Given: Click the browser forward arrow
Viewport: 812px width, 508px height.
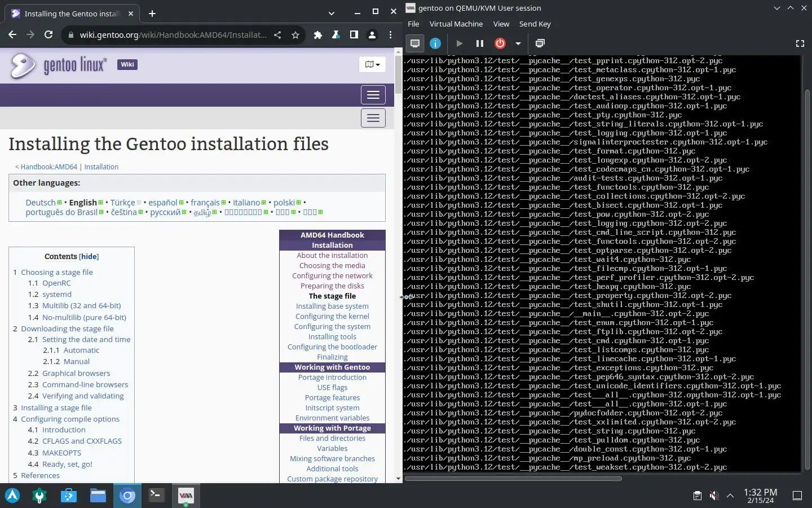Looking at the screenshot, I should [x=30, y=34].
